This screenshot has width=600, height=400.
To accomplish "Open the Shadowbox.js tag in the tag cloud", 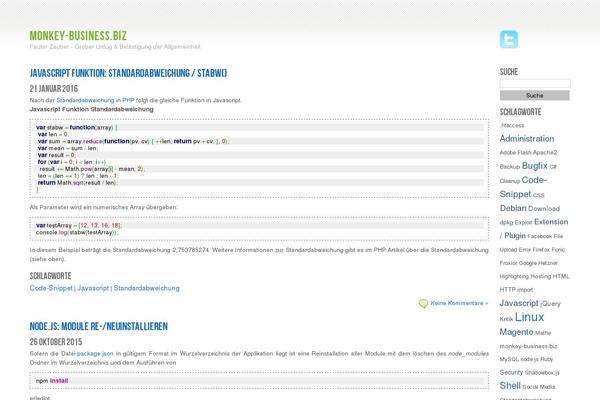I will (x=542, y=372).
